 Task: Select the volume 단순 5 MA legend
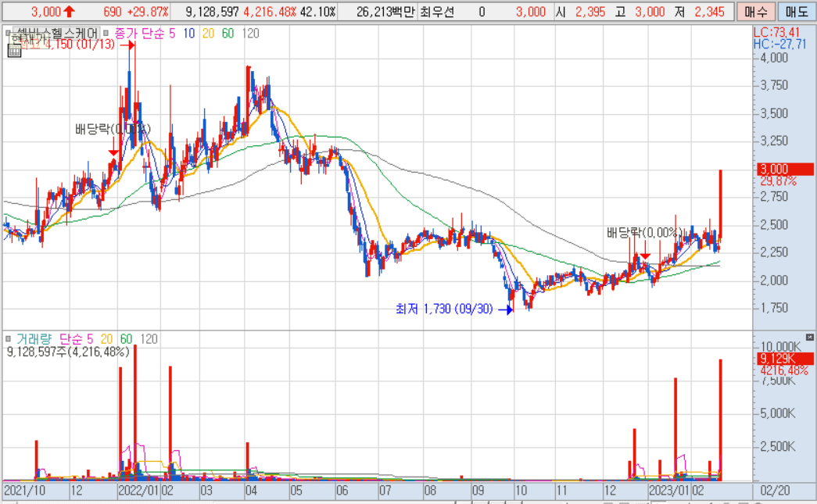[76, 339]
